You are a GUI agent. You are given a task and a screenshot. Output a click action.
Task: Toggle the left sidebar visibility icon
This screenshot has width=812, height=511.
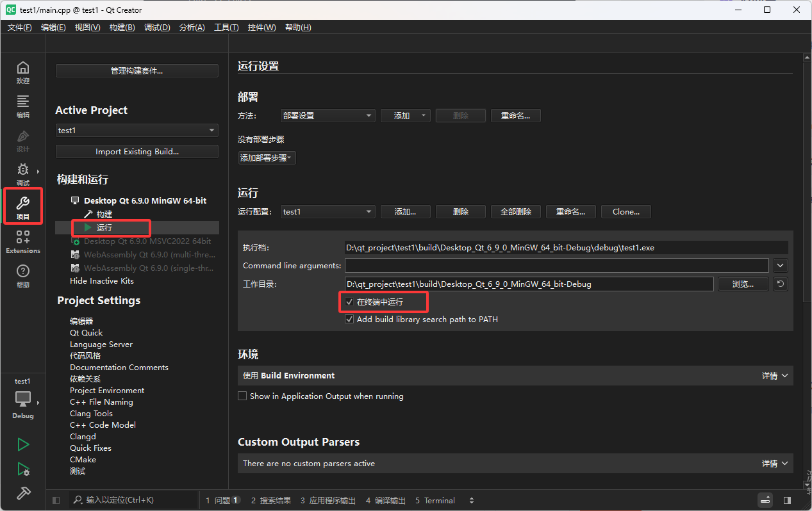tap(56, 500)
